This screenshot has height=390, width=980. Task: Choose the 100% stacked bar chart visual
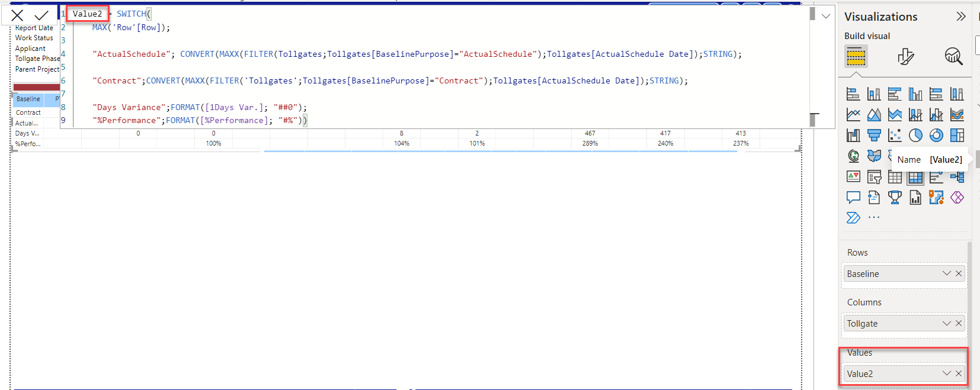tap(936, 94)
